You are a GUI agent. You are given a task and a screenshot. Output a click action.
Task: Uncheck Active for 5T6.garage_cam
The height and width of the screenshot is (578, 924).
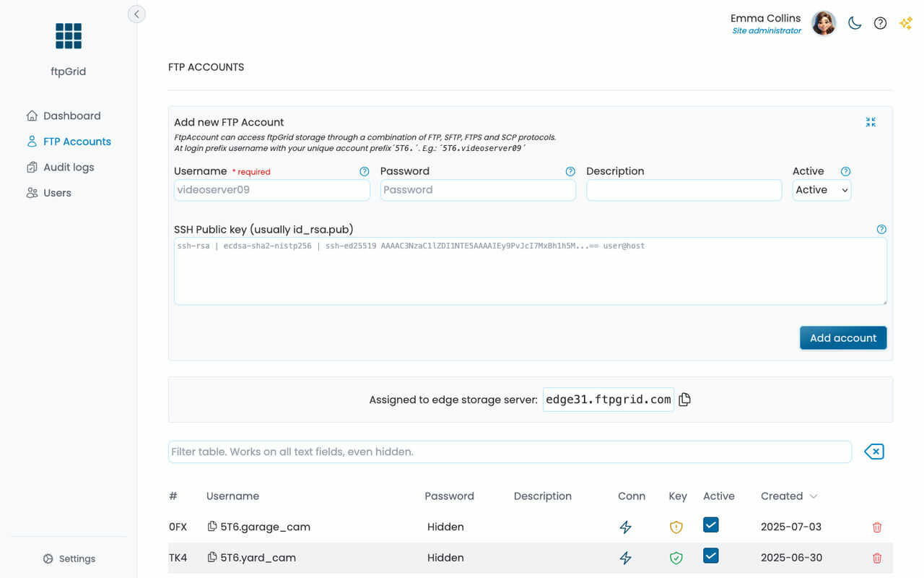(711, 525)
